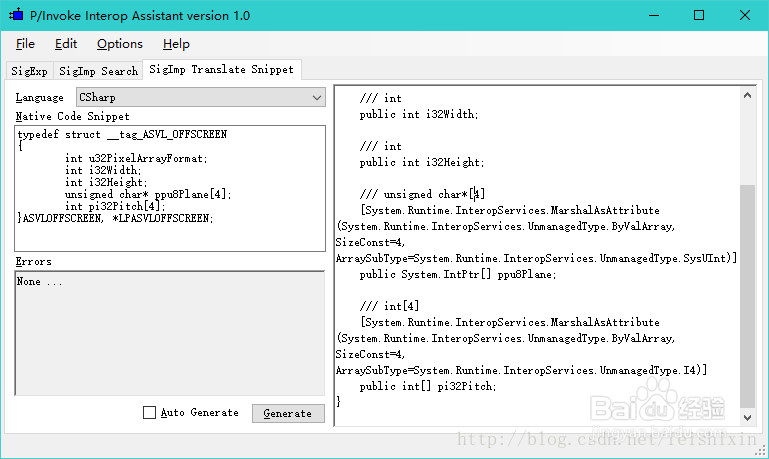Click 'public int i32Width;' in output
The image size is (769, 459).
coord(418,114)
